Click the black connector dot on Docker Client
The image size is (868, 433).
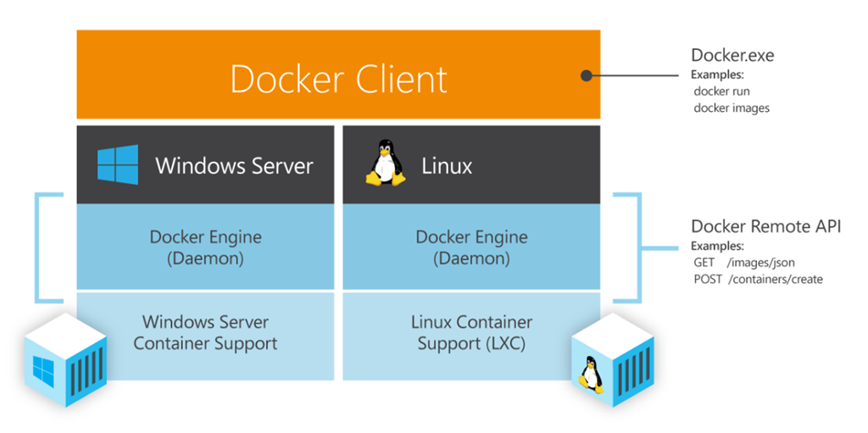pyautogui.click(x=586, y=75)
